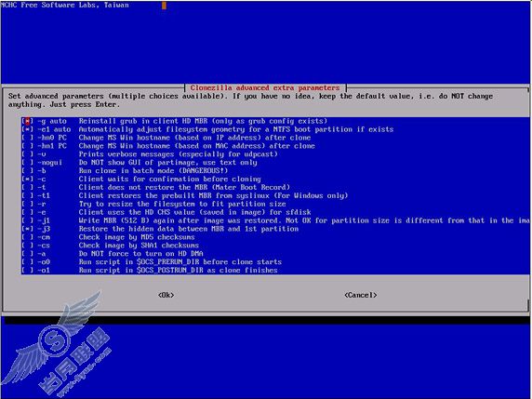Screen dimensions: 532x399
Task: Enable the -j1 write MBR again option
Action: tap(28, 220)
